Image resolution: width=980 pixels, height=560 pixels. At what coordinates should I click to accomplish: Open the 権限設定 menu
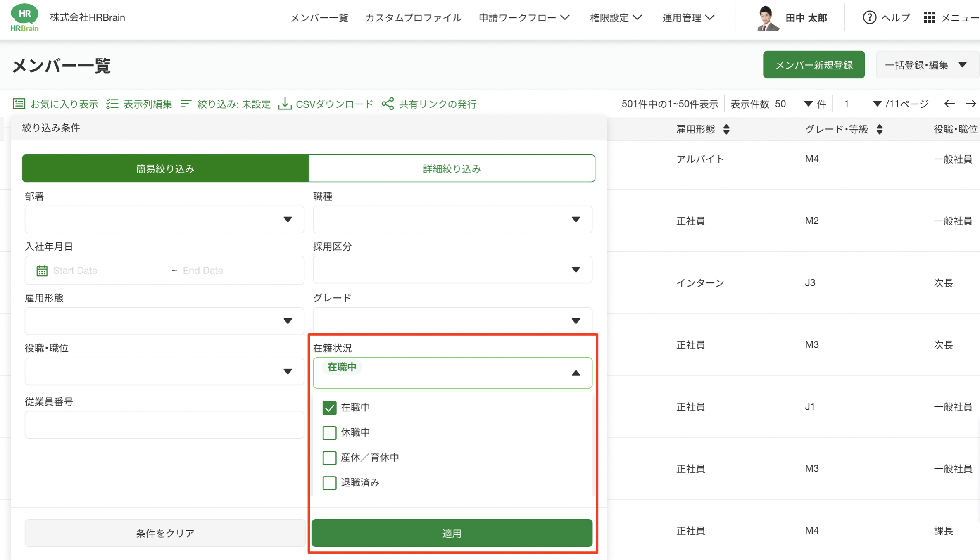[x=615, y=18]
